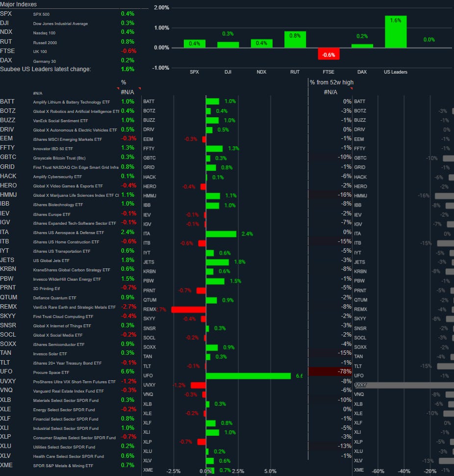This screenshot has width=454, height=476.
Task: Select the "VanEck Social Sentiment ETF" cell
Action: (60, 121)
